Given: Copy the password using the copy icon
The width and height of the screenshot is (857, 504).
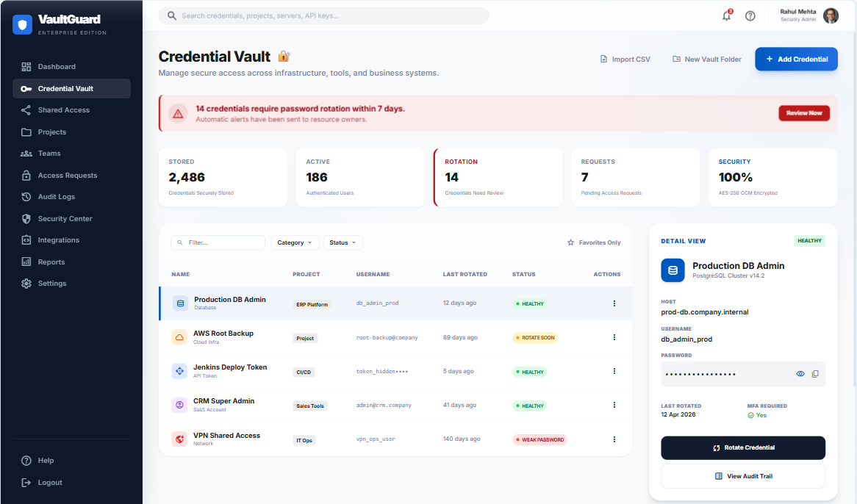Looking at the screenshot, I should pos(815,374).
